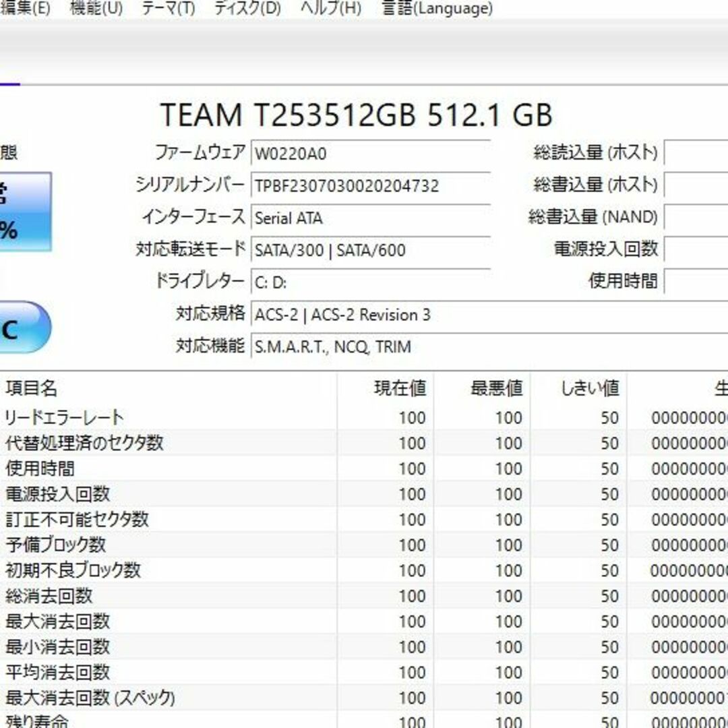Select the 電源投入回数 row in the attribute table
The width and height of the screenshot is (728, 728).
tap(364, 495)
